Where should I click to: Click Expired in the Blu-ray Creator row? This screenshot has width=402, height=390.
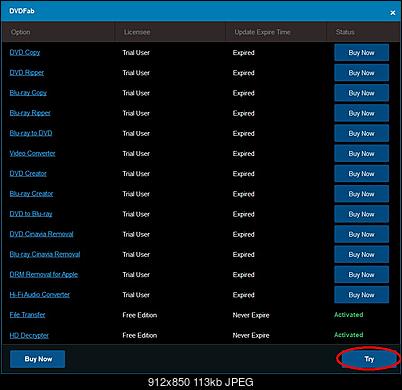tap(243, 194)
